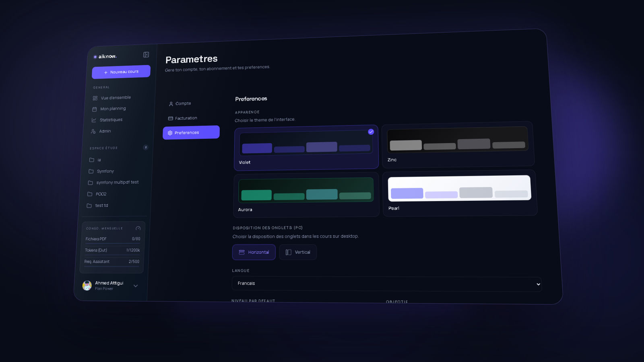Click the folder icon next to ia

(x=92, y=160)
